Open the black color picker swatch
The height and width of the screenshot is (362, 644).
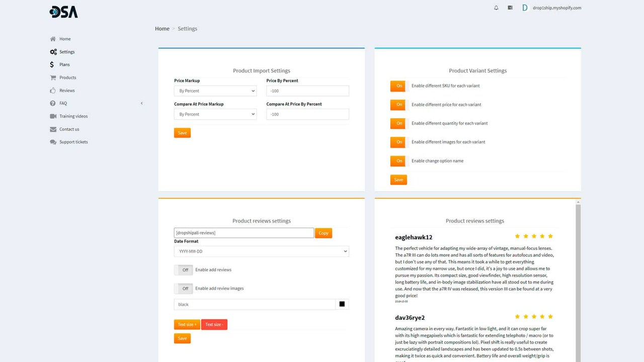342,304
